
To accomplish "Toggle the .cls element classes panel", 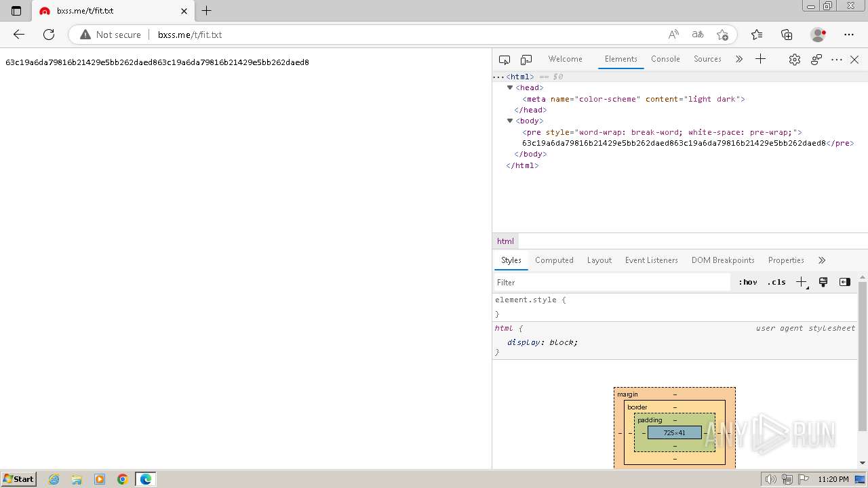I will point(776,283).
